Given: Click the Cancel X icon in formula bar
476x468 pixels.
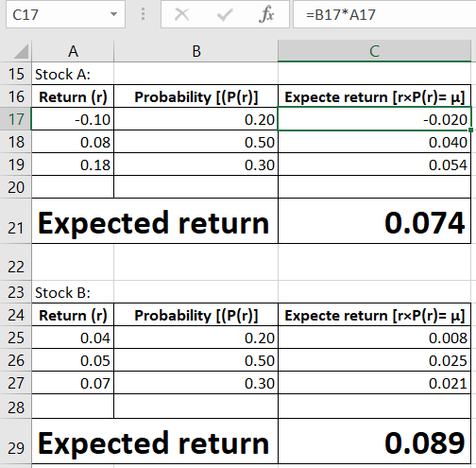Looking at the screenshot, I should coord(182,14).
